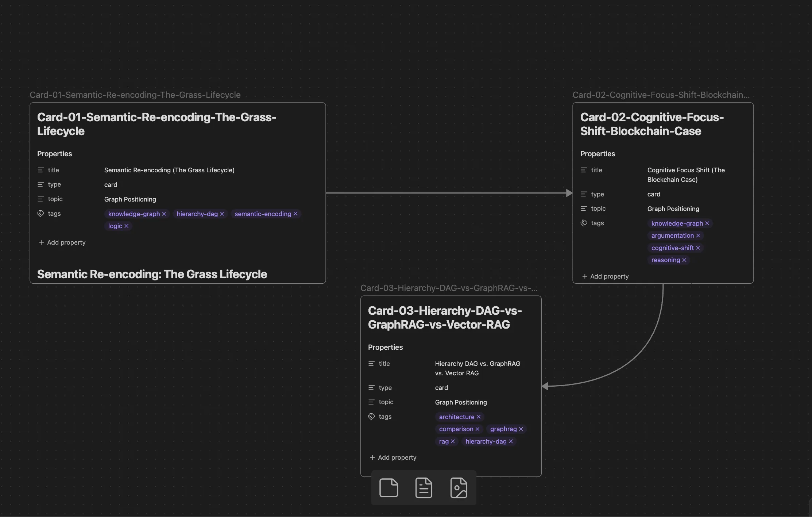Viewport: 812px width, 517px height.
Task: Remove the hierarchy-dag tag on Card-01
Action: pyautogui.click(x=222, y=214)
